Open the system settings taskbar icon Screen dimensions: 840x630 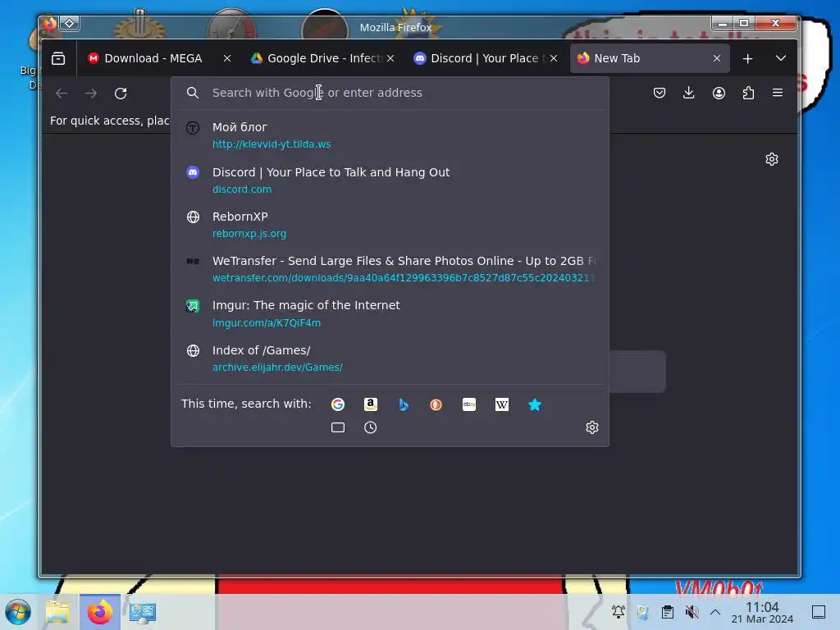[143, 612]
